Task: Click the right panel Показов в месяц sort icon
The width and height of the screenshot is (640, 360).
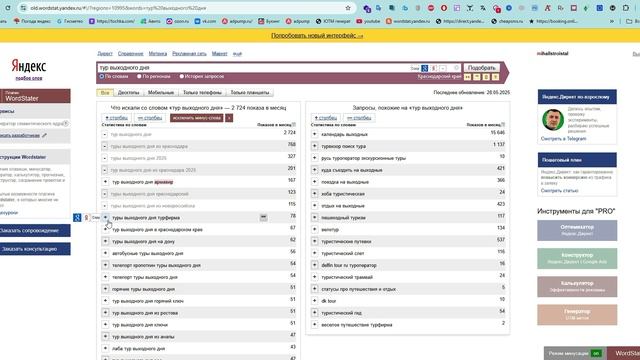Action: click(503, 125)
